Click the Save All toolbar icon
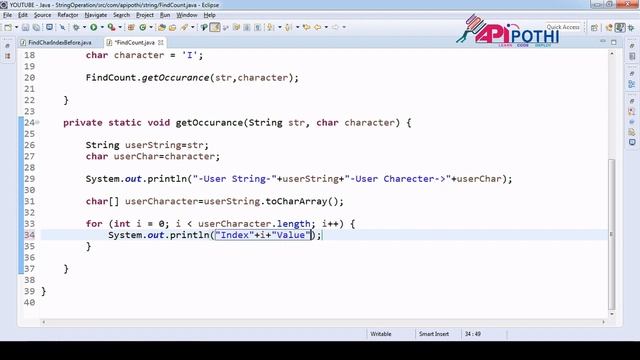Image resolution: width=640 pixels, height=360 pixels. pyautogui.click(x=36, y=27)
